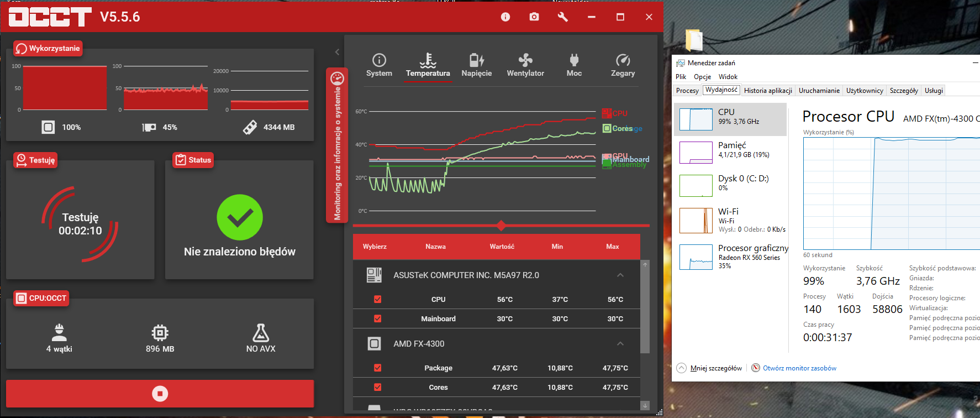Open OCCT settings wrench icon
Screen dimensions: 980x418
click(x=563, y=17)
